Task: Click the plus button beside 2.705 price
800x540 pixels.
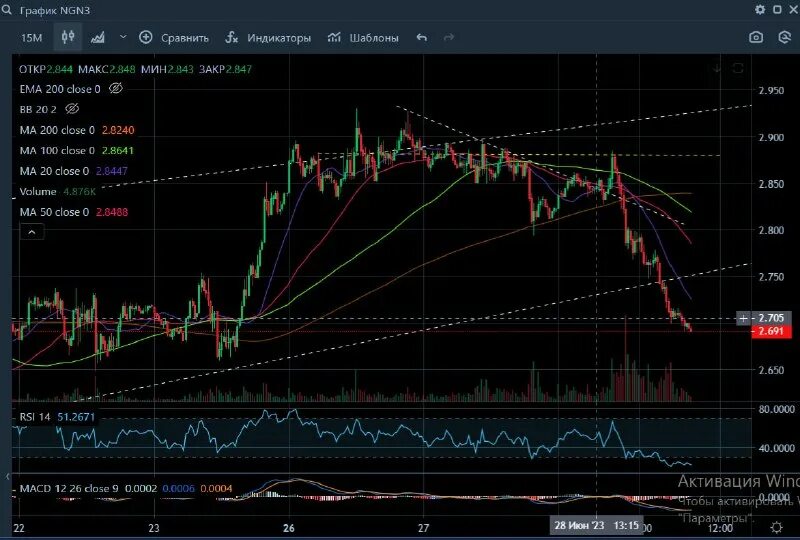Action: pos(743,318)
